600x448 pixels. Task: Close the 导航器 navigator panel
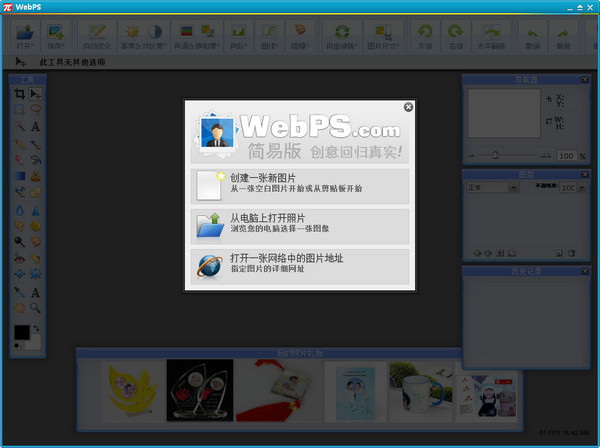(x=585, y=78)
